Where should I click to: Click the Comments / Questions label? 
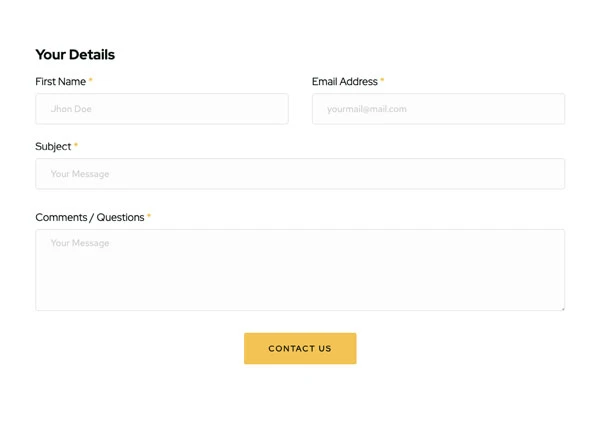point(90,217)
